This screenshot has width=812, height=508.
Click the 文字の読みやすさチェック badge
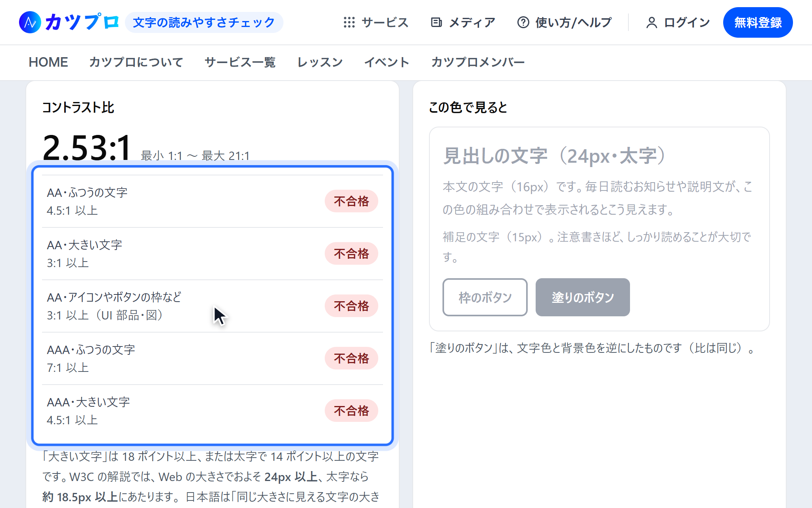click(204, 22)
